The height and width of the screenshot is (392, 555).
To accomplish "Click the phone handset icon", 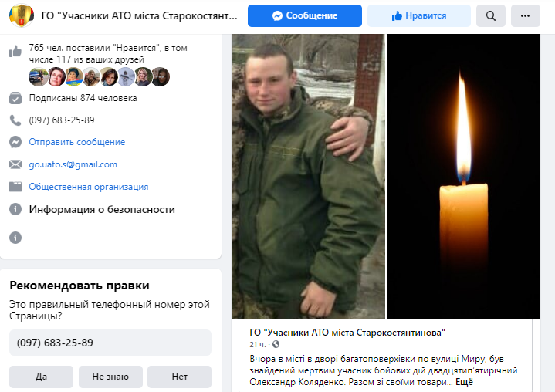I will click(15, 120).
